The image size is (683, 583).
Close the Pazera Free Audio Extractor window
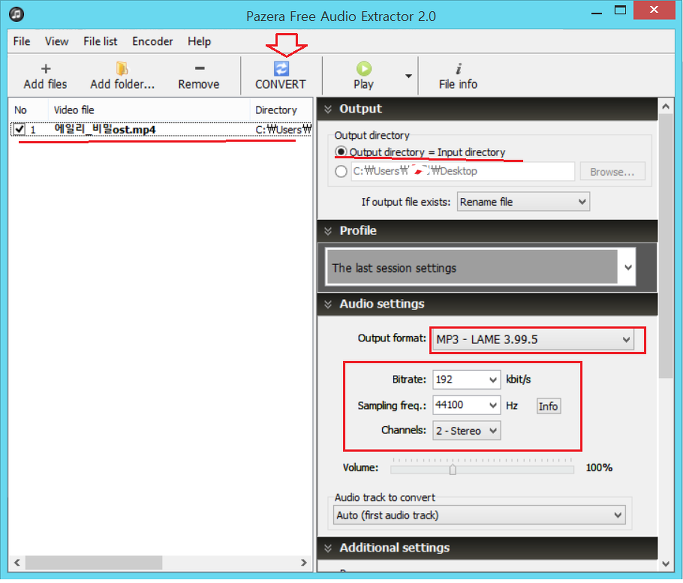[654, 10]
